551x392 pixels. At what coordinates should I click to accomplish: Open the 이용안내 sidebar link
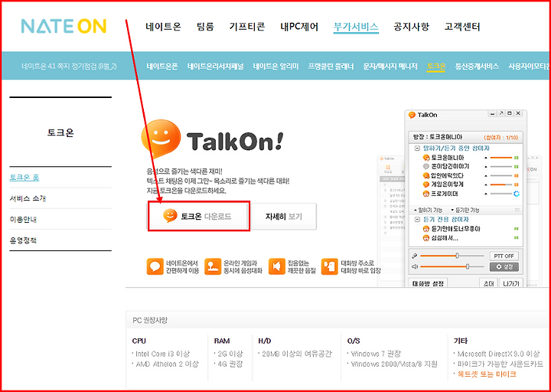coord(23,220)
